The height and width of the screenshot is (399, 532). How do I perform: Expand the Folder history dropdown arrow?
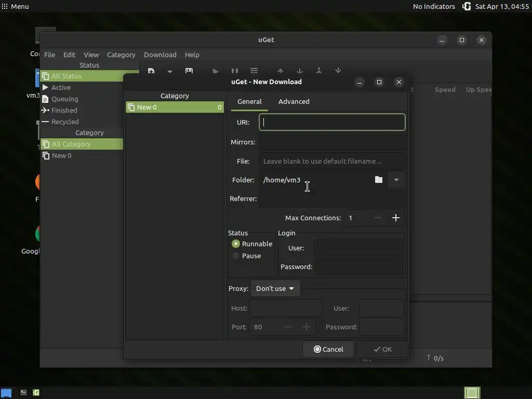tap(396, 180)
